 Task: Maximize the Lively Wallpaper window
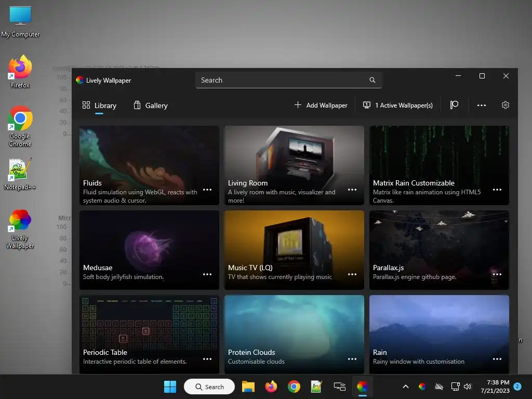[482, 76]
